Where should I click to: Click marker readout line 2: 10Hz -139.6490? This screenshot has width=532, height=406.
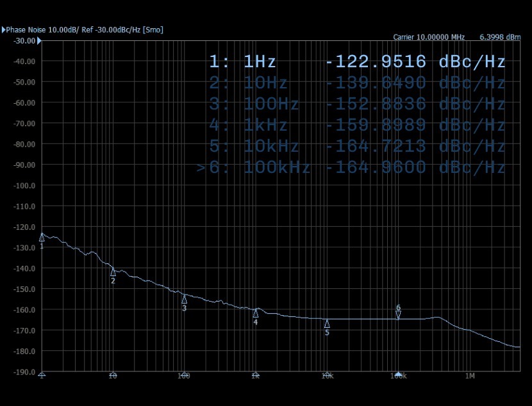[x=357, y=83]
